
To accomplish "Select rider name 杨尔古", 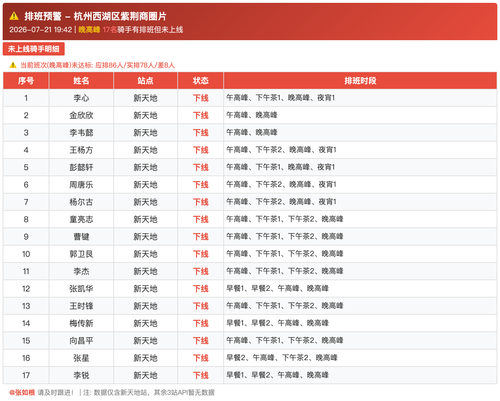I will 81,202.
